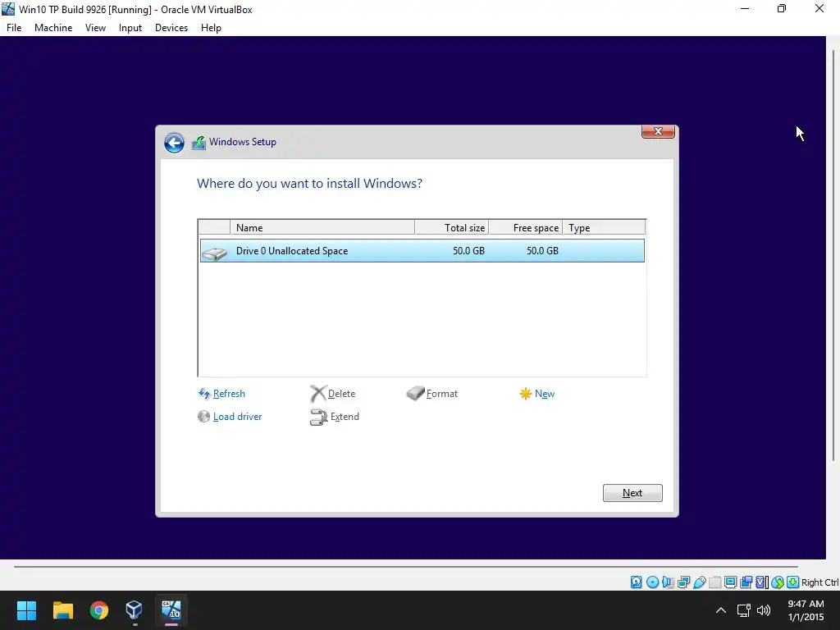Click VirtualBox display settings indicator
Image resolution: width=840 pixels, height=630 pixels.
coord(730,582)
